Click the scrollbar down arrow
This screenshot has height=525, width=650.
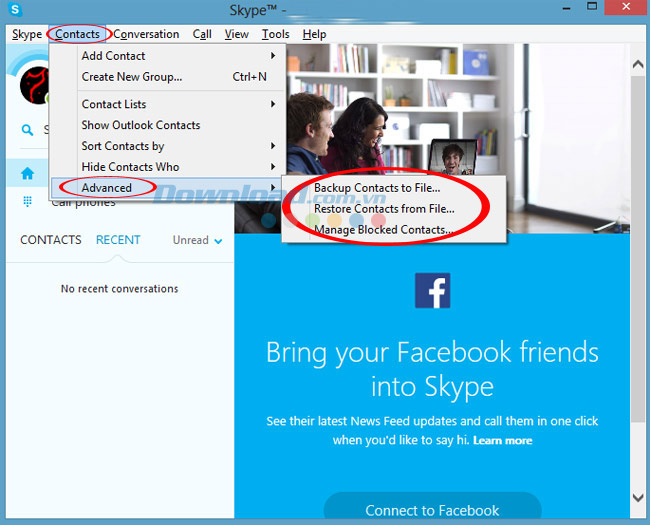point(638,497)
